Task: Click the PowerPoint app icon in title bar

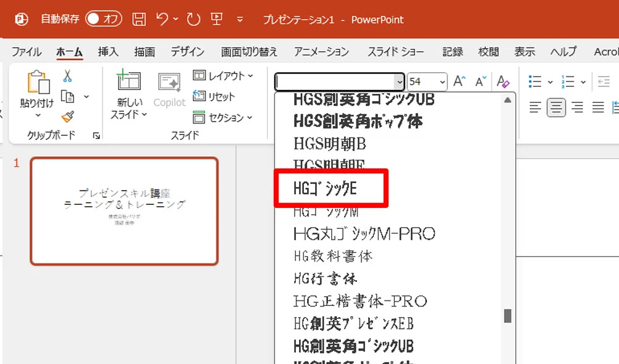Action: point(22,19)
